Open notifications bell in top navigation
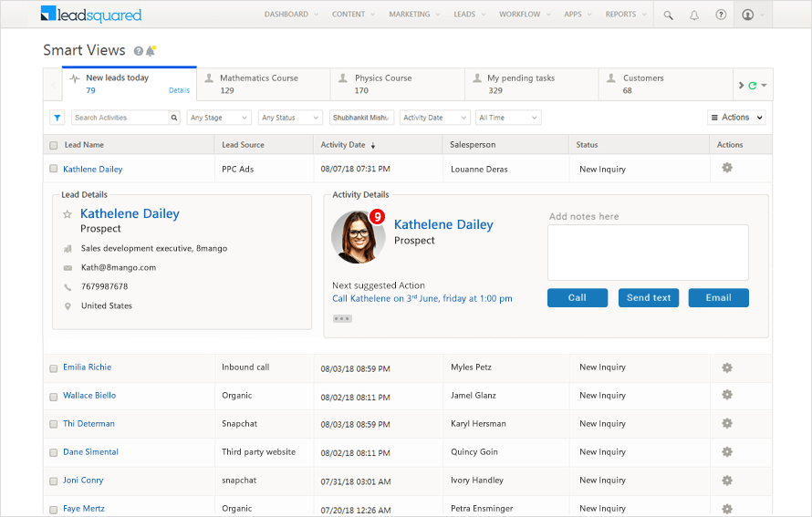Screen dimensions: 812x517 tap(694, 15)
